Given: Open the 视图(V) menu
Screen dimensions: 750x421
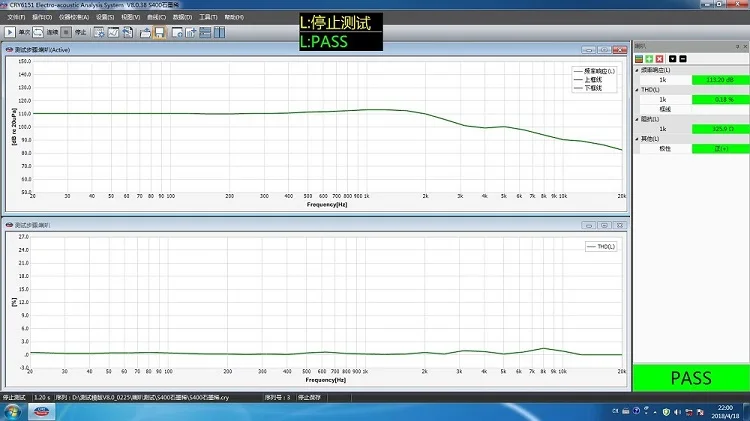Looking at the screenshot, I should coord(130,17).
